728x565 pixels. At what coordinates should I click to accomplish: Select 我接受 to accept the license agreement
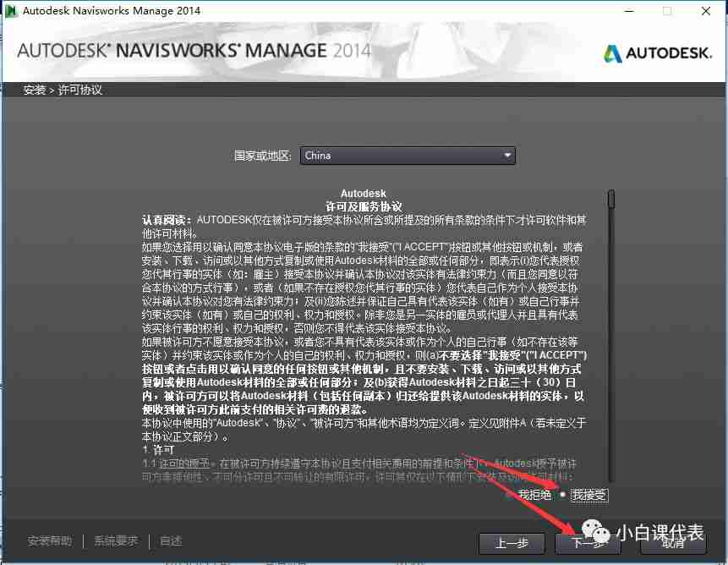click(589, 495)
